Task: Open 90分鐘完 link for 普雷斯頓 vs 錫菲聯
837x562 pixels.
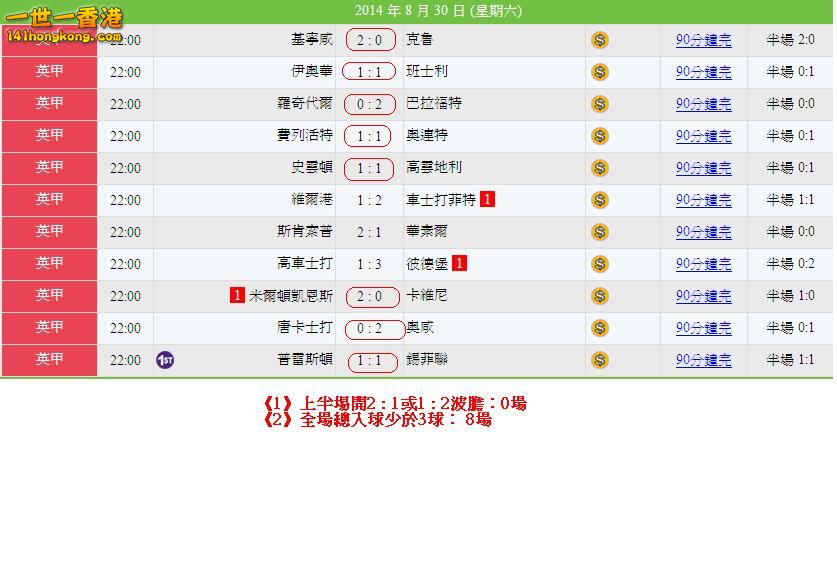Action: (703, 360)
